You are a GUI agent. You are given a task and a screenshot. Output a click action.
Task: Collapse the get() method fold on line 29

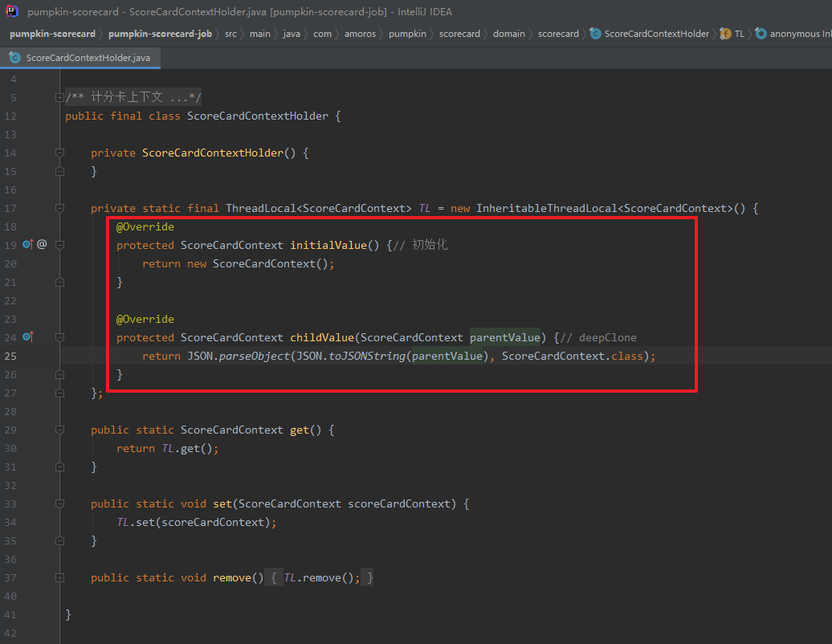coord(59,430)
